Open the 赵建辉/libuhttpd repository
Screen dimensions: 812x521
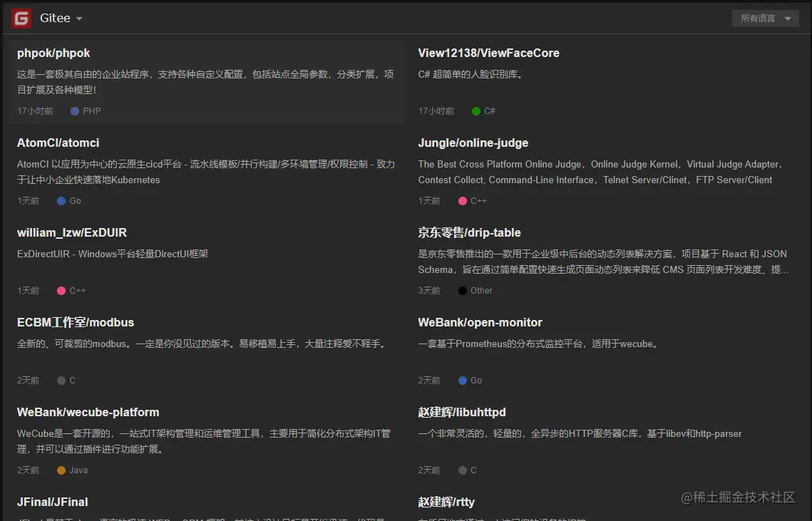coord(462,412)
